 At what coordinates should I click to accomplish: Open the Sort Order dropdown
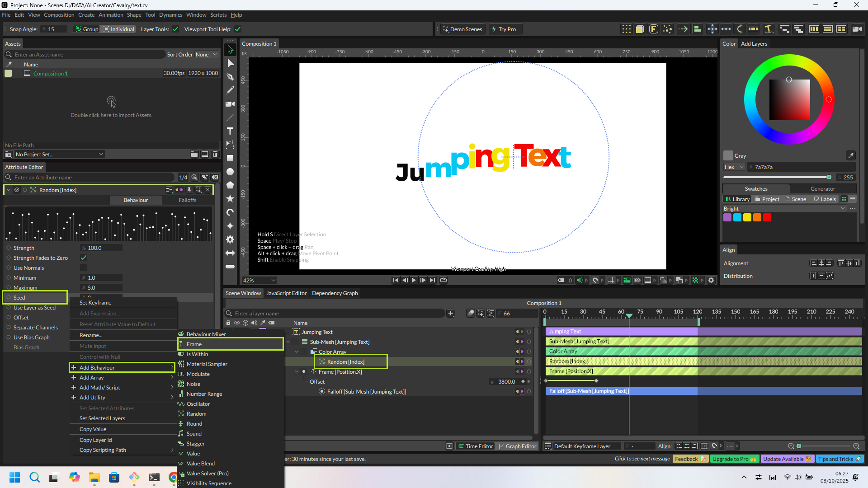point(206,55)
